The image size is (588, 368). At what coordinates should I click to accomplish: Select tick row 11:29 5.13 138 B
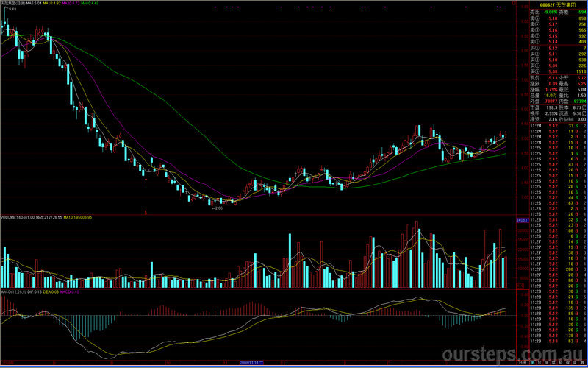click(558, 336)
